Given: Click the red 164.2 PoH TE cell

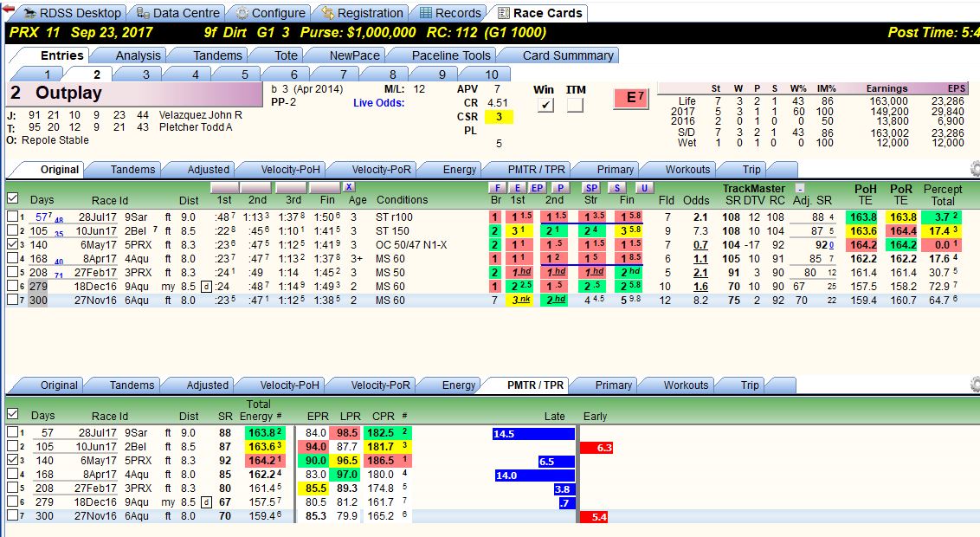Looking at the screenshot, I should click(x=863, y=244).
